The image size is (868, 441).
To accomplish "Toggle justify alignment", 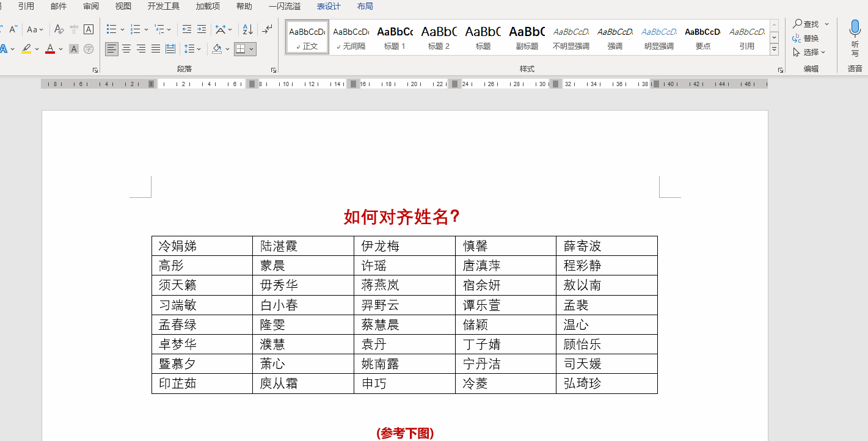I will [156, 49].
